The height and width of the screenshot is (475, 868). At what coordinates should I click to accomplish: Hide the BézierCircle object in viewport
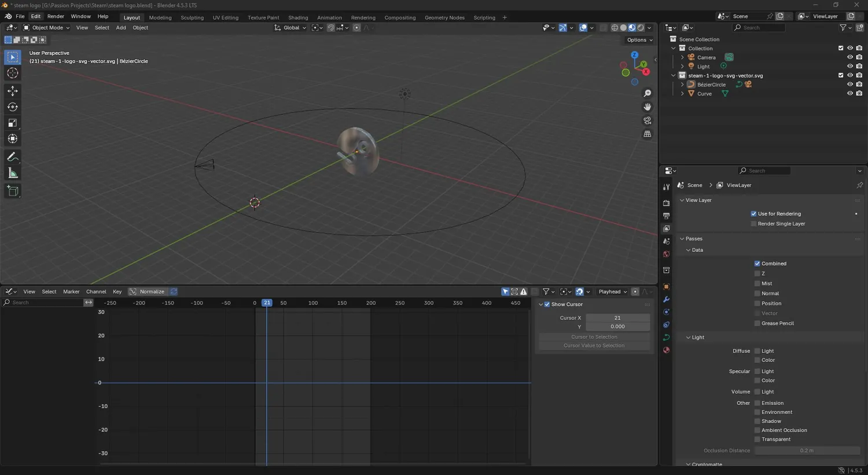[x=849, y=85]
